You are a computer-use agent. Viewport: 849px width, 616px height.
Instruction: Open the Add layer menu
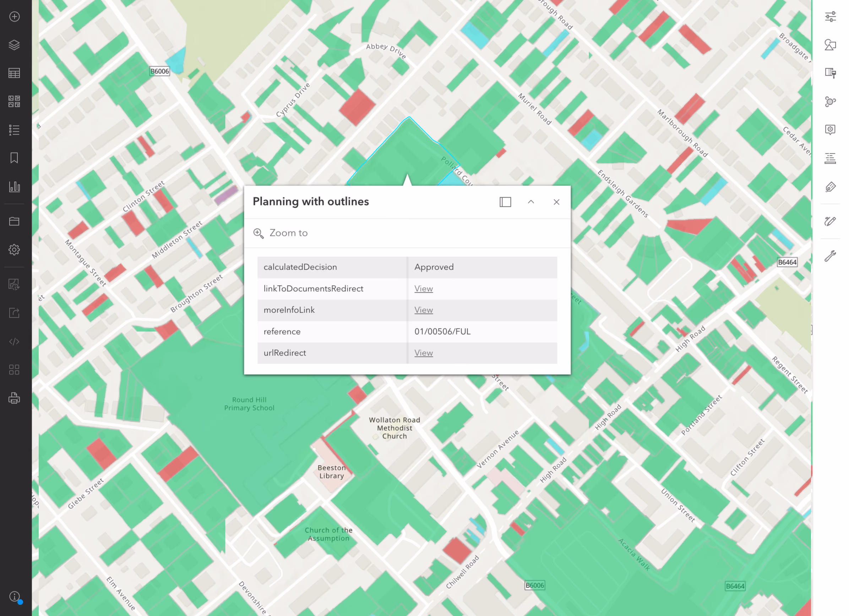point(14,17)
